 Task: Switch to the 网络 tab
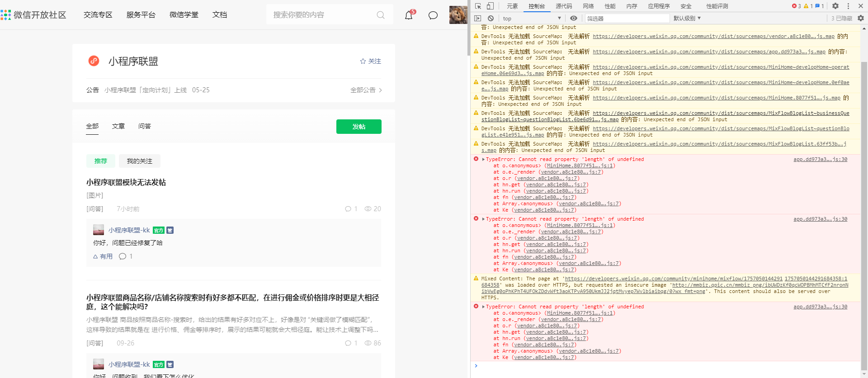point(588,6)
